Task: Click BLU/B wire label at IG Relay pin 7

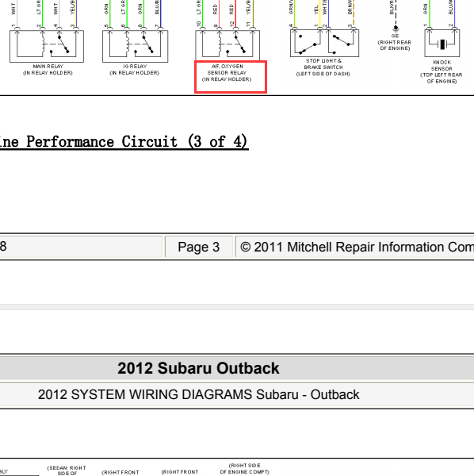Action: point(157,7)
